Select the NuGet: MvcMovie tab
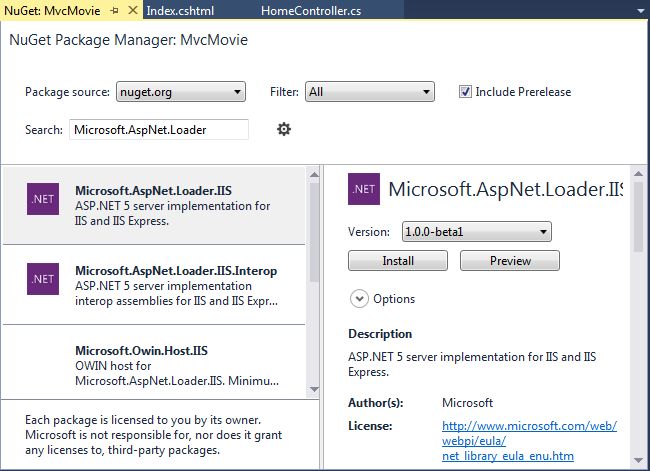The height and width of the screenshot is (471, 650). click(x=53, y=11)
